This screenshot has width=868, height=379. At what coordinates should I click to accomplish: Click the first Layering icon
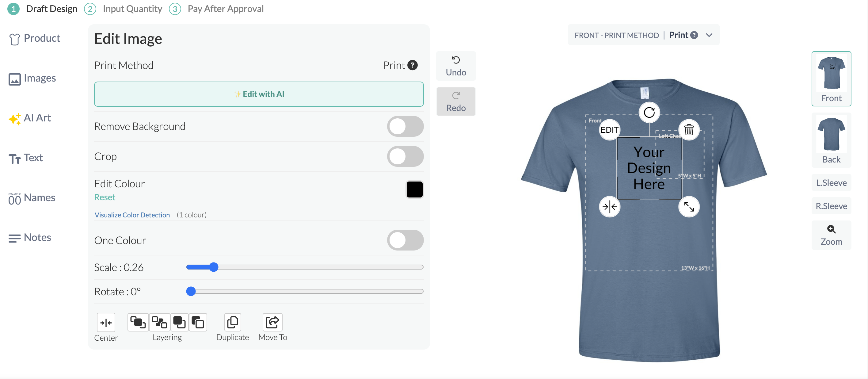tap(138, 322)
